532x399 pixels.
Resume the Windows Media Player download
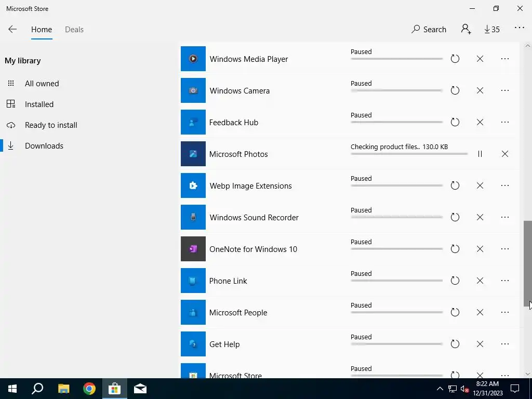(455, 59)
